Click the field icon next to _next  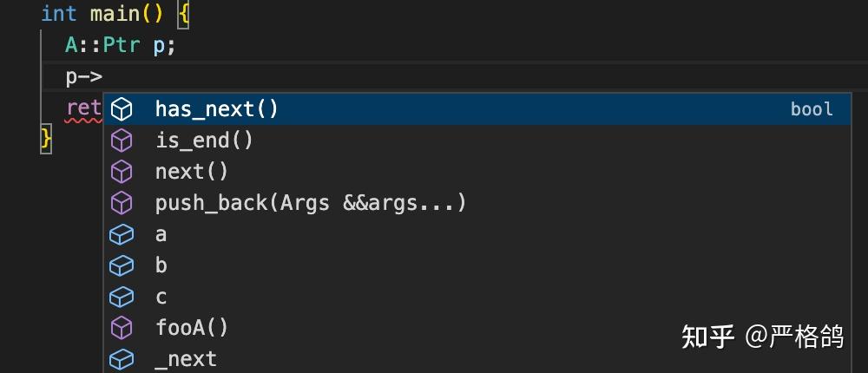[122, 358]
